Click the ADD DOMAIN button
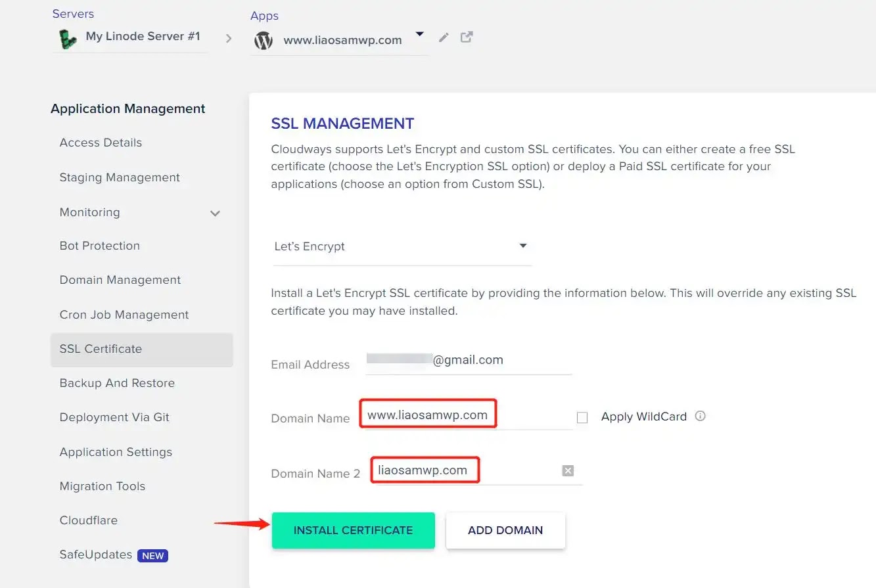This screenshot has width=876, height=588. point(505,530)
